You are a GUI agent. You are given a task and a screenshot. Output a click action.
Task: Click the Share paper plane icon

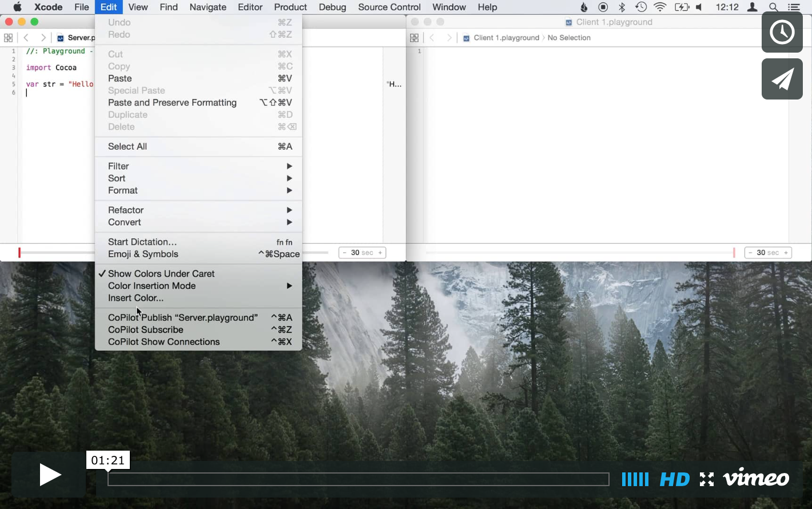[782, 79]
